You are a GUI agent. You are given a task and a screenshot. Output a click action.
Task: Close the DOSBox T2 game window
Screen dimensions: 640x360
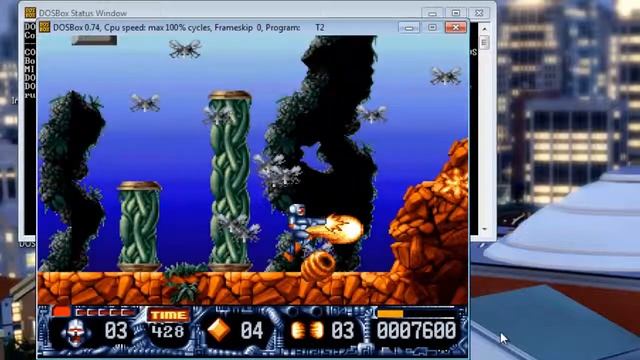[456, 27]
